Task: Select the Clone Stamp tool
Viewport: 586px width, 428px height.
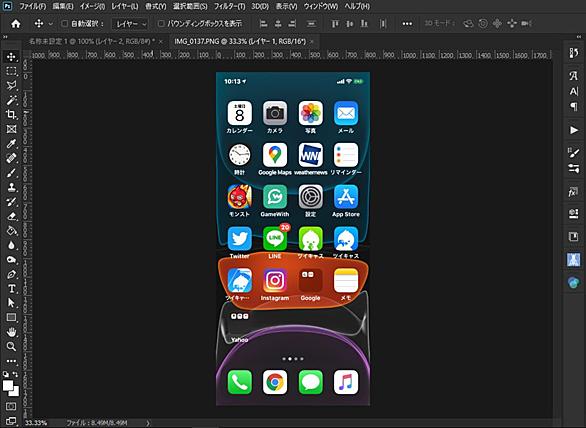Action: 11,187
